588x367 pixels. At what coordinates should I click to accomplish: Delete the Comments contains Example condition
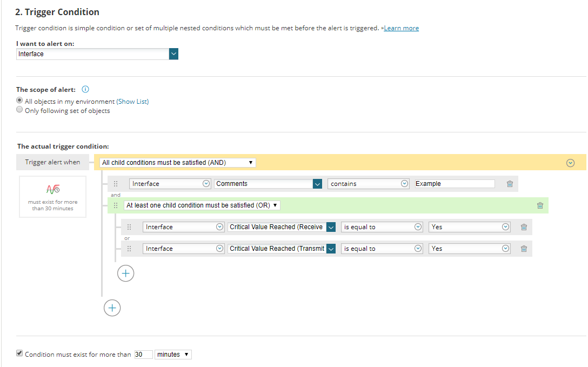pyautogui.click(x=510, y=184)
